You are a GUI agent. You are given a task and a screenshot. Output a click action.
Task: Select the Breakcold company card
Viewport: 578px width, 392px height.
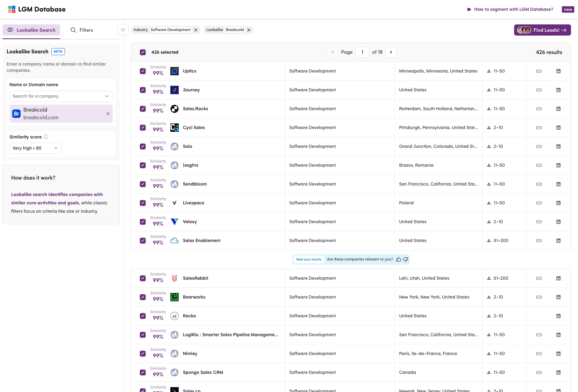pos(61,114)
